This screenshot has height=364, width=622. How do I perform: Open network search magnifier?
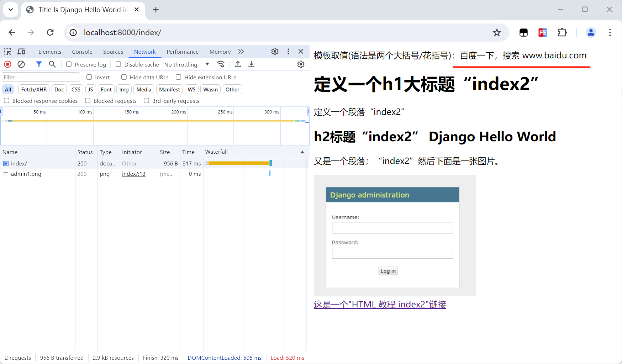52,64
